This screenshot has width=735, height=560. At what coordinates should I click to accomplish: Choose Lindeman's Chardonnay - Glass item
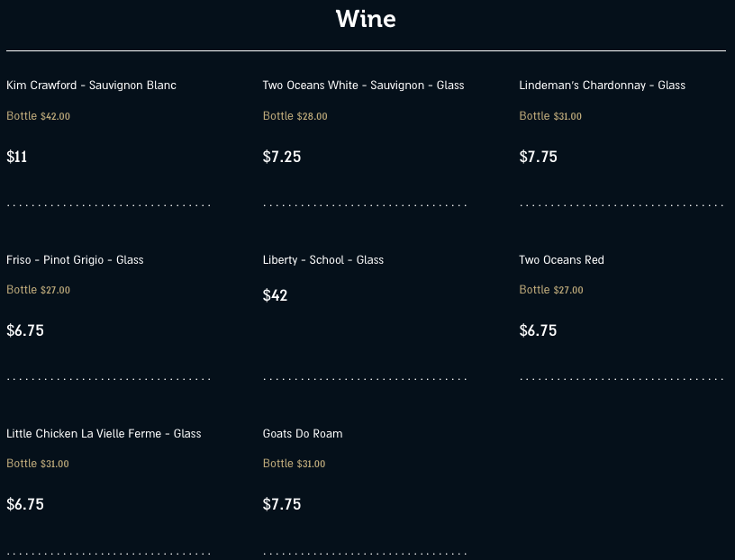tap(602, 86)
